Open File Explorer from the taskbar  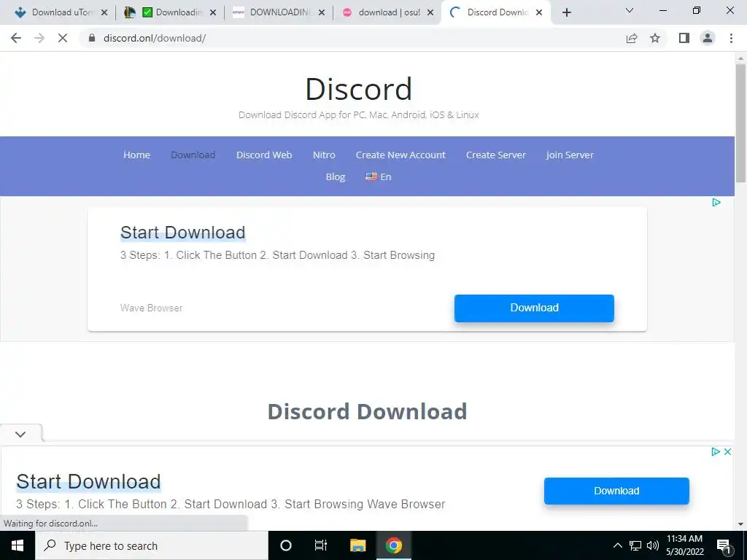(357, 545)
